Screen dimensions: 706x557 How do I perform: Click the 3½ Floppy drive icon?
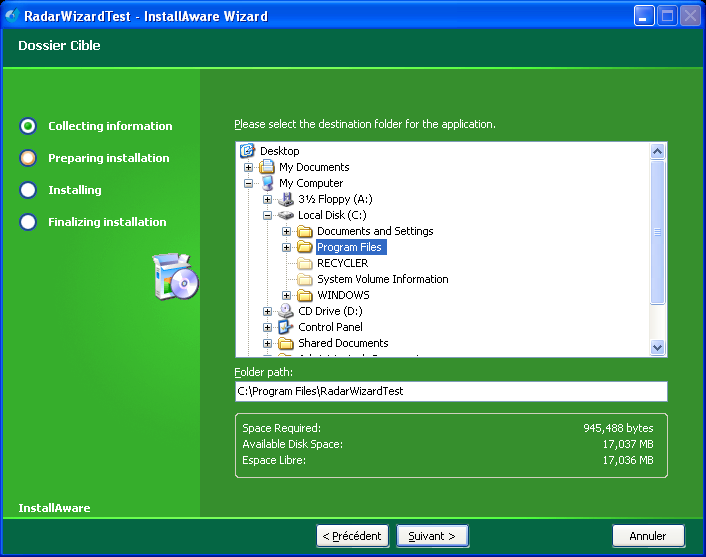click(286, 199)
